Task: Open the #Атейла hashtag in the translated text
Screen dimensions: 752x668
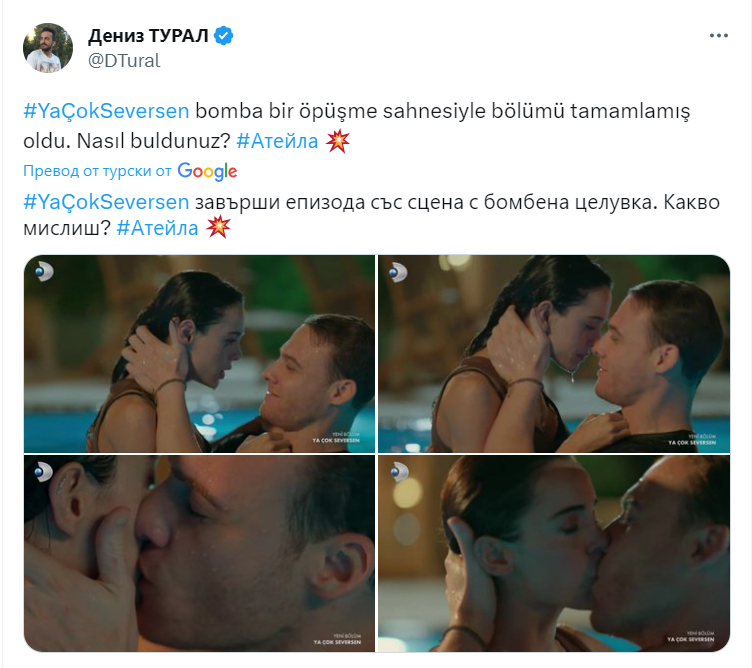Action: point(157,228)
